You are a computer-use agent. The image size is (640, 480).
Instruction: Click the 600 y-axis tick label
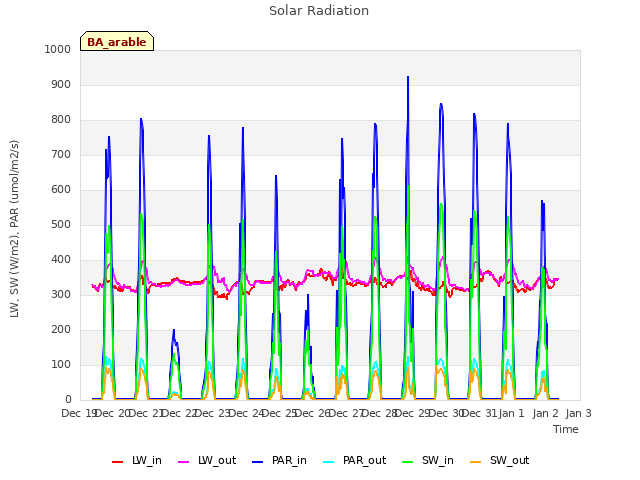tap(61, 189)
